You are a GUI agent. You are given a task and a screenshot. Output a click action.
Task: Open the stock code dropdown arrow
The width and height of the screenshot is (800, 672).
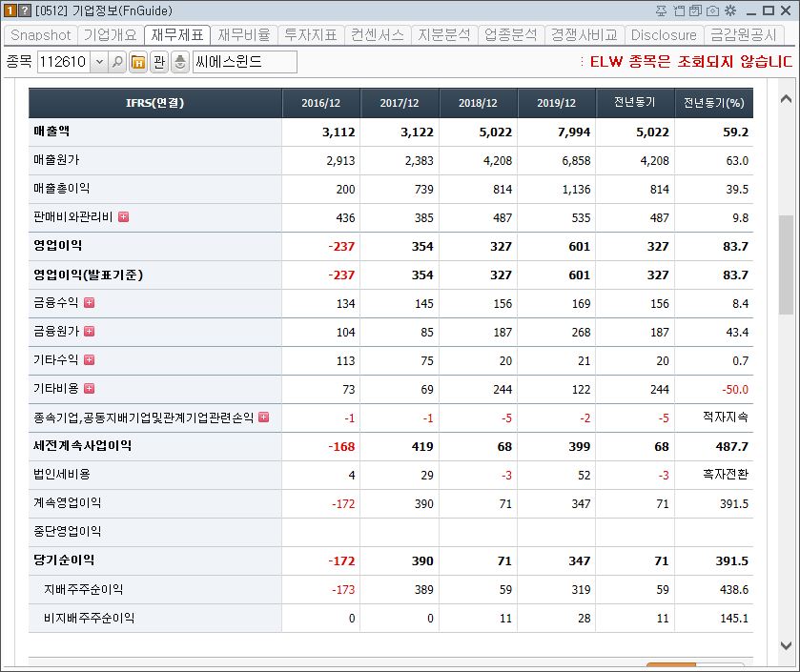99,60
